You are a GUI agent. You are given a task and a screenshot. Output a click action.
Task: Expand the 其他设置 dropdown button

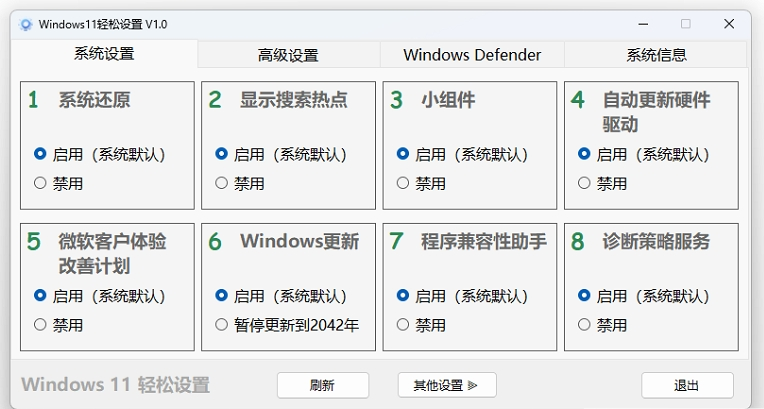(445, 385)
